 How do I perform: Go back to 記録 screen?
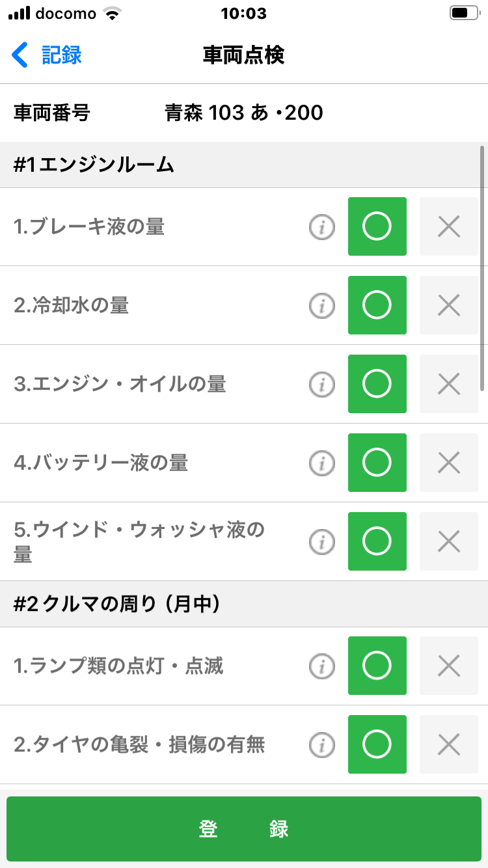point(47,55)
